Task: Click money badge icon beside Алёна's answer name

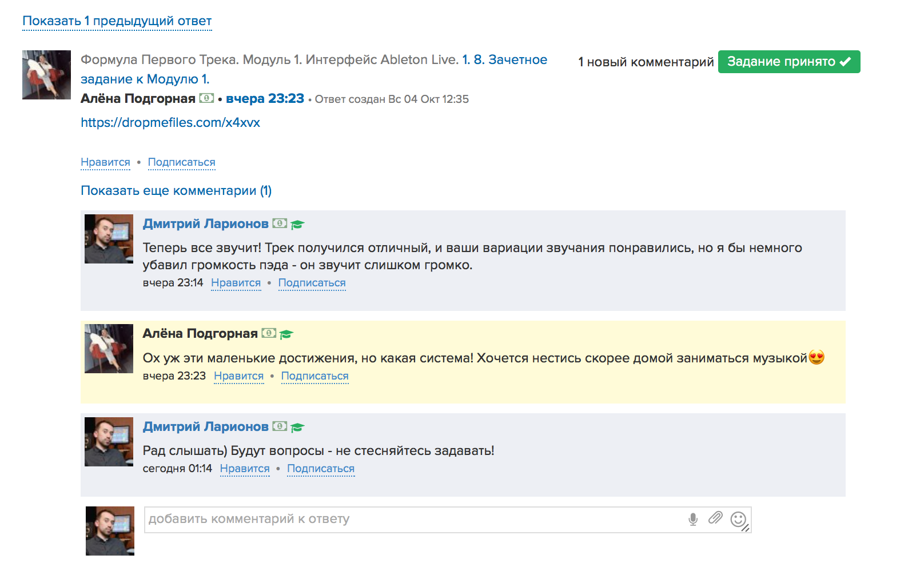Action: pyautogui.click(x=206, y=98)
